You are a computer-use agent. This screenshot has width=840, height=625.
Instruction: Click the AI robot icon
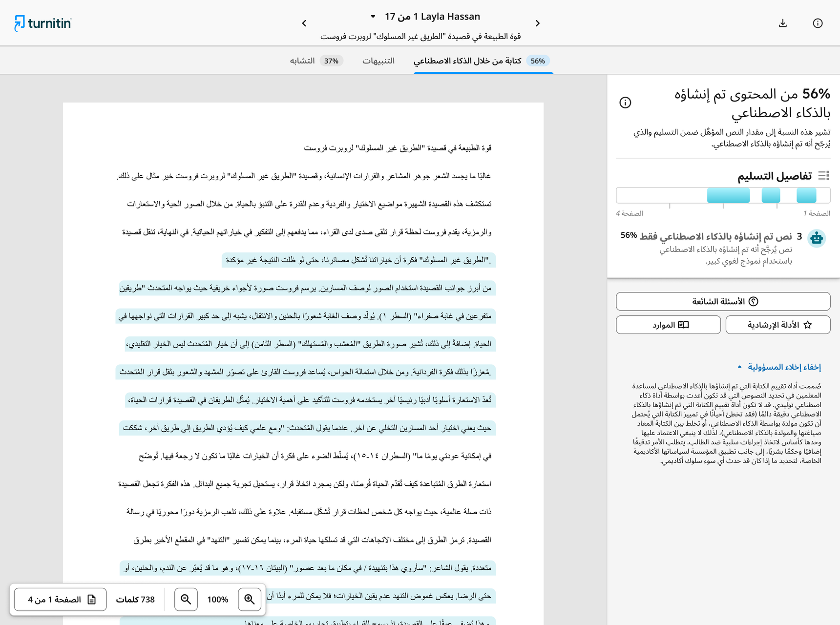click(x=817, y=238)
